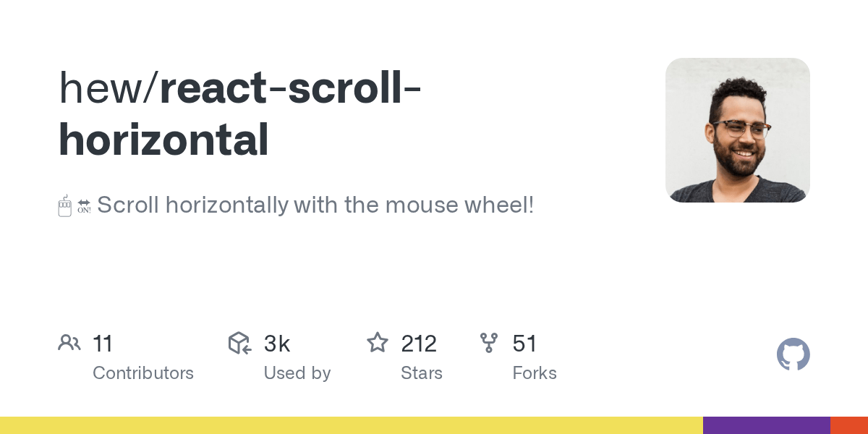Select the 3k used by count
This screenshot has width=868, height=434.
[x=277, y=344]
